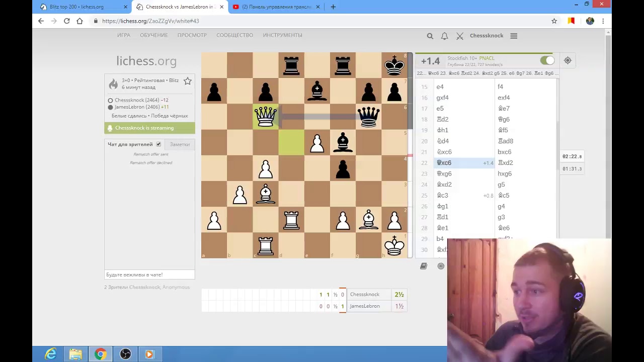Toggle the Stockfish engine switch
The height and width of the screenshot is (362, 644).
[547, 60]
